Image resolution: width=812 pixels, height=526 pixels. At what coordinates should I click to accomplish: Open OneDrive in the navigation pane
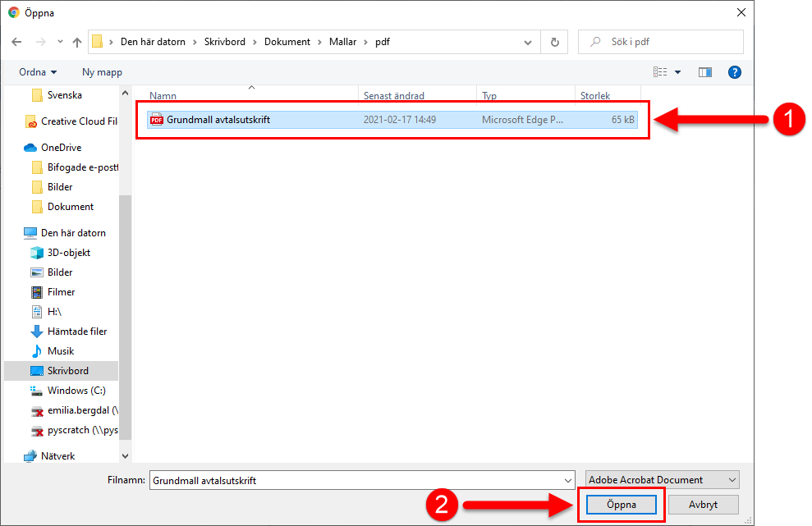[62, 148]
